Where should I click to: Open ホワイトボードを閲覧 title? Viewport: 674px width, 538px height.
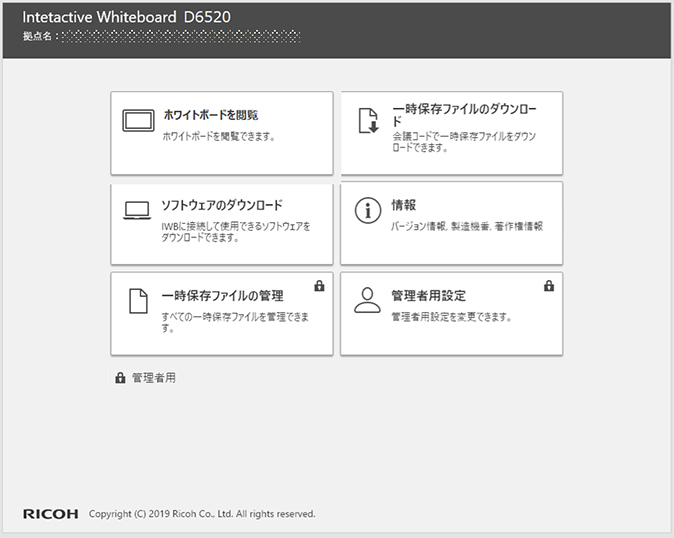pos(211,115)
